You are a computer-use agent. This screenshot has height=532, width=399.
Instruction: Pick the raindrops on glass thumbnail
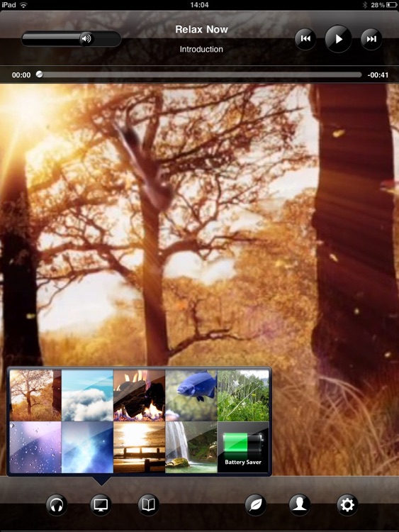pyautogui.click(x=35, y=447)
